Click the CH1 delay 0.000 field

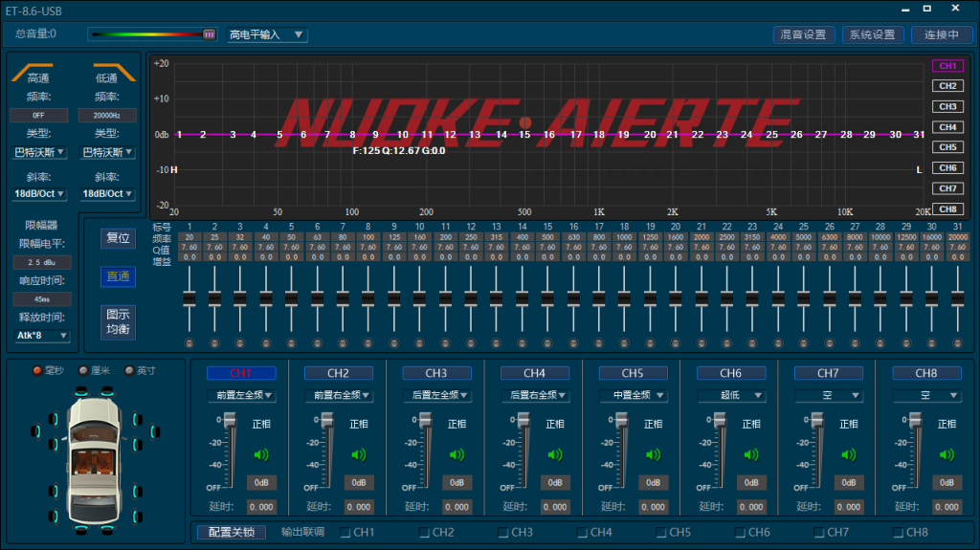(261, 507)
